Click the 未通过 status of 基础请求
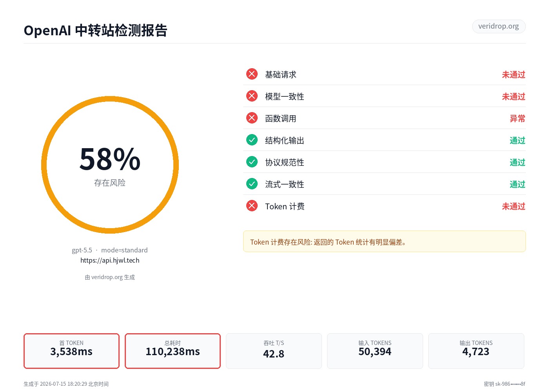The width and height of the screenshot is (549, 392). click(x=514, y=74)
